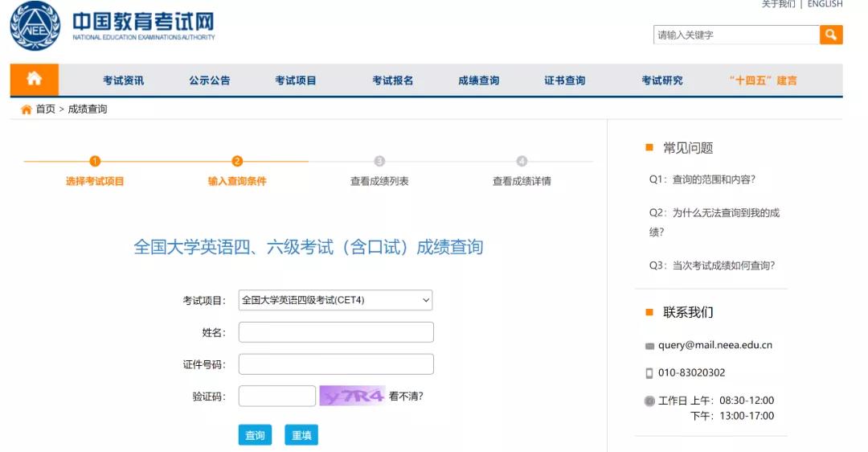
Task: Open Q3: 当次考试成绩如何查询?
Action: (712, 265)
